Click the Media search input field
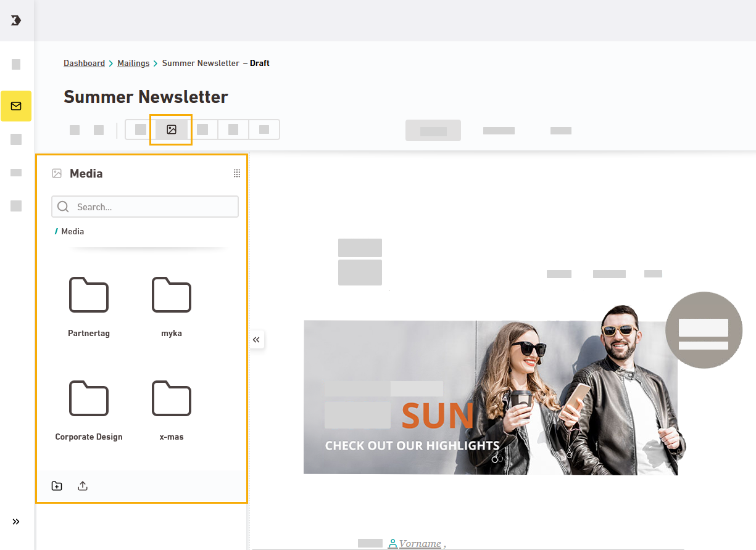 point(154,207)
